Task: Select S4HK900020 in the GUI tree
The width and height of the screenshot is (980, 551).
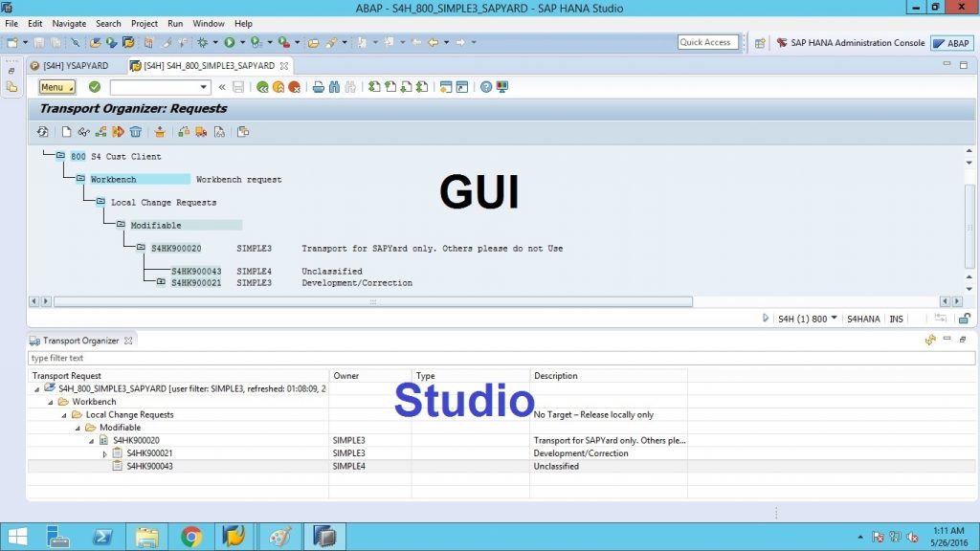Action: point(176,248)
